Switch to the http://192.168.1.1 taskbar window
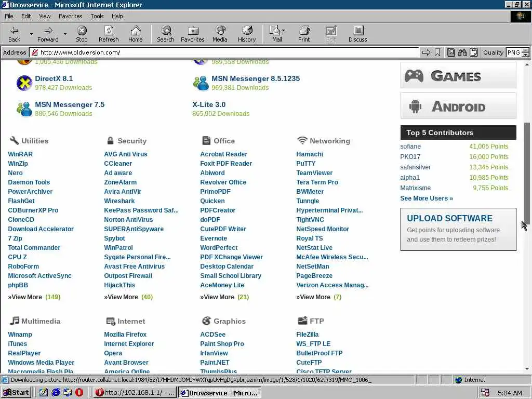This screenshot has width=532, height=399. click(x=135, y=393)
